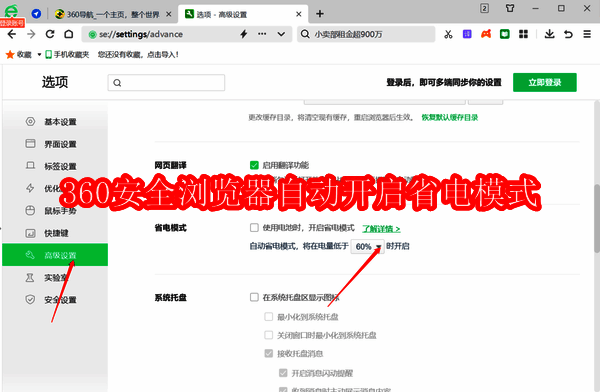Open the skin shirt icon
Viewport: 600px width, 392px height.
510,8
